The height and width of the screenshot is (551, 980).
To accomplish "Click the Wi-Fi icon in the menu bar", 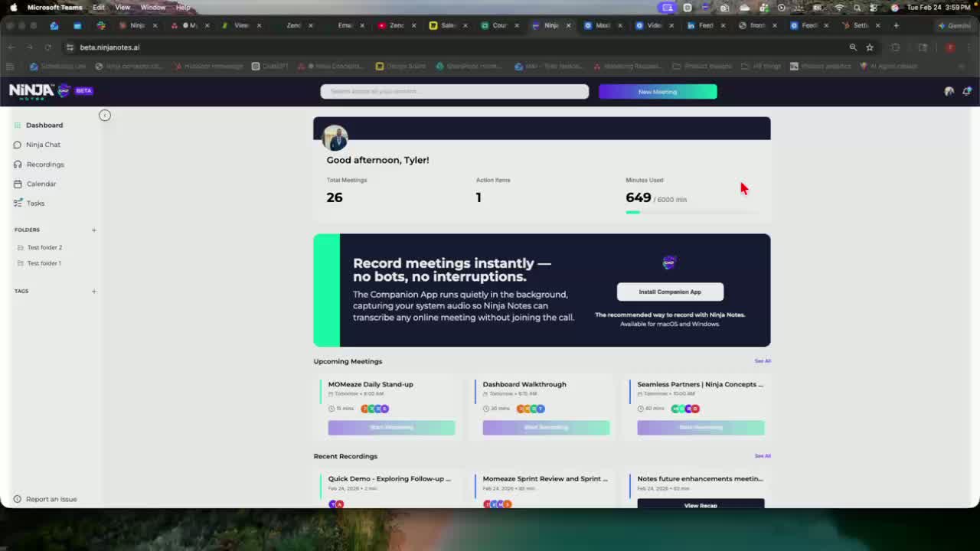I will 839,8.
